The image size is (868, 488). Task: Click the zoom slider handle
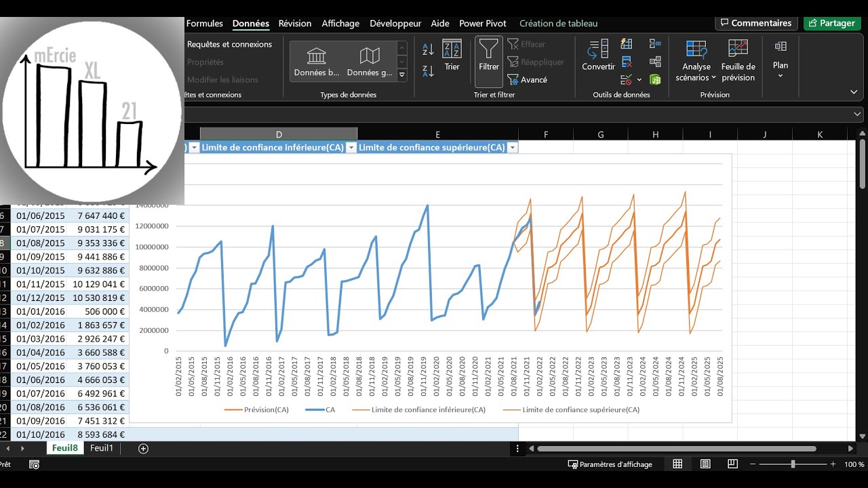[x=793, y=464]
